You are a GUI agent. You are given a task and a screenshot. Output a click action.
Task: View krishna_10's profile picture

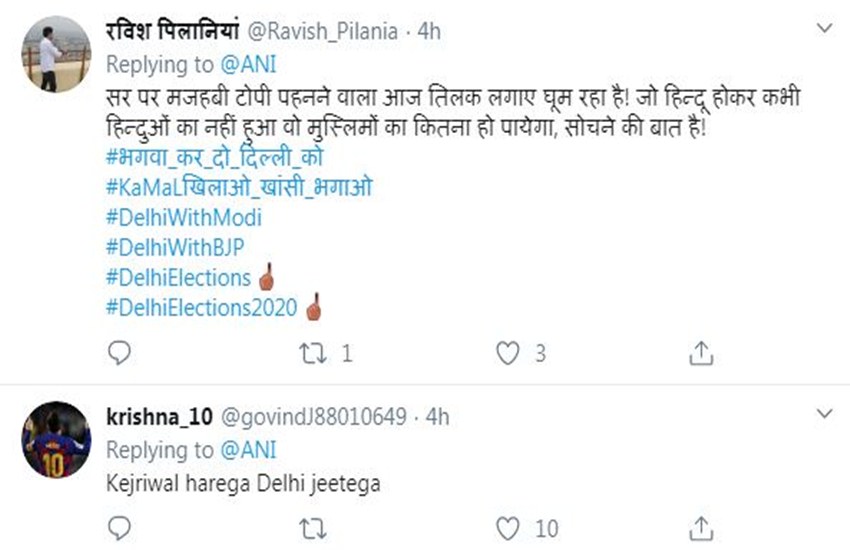56,438
